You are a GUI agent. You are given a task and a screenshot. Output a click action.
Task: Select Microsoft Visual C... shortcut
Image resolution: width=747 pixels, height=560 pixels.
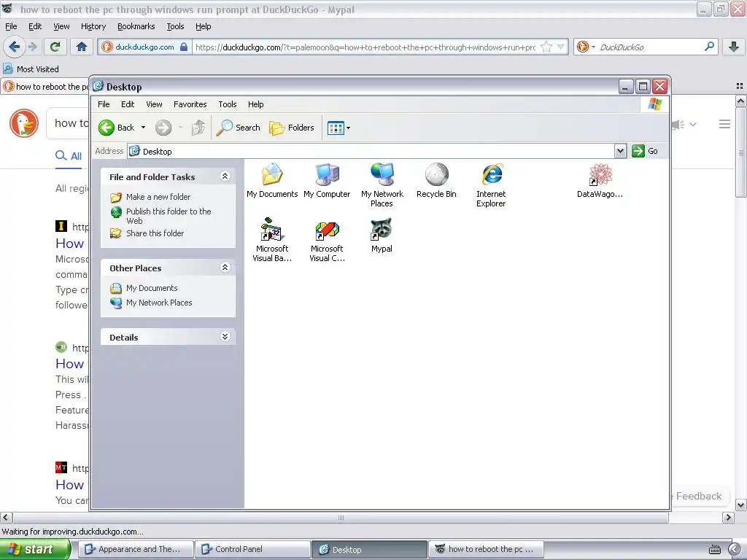tap(327, 239)
